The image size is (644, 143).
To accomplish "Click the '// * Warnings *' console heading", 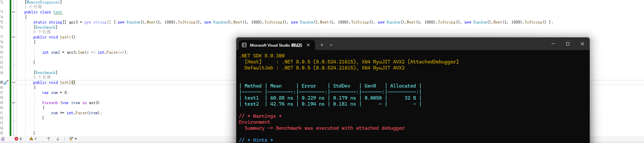I will [260, 116].
